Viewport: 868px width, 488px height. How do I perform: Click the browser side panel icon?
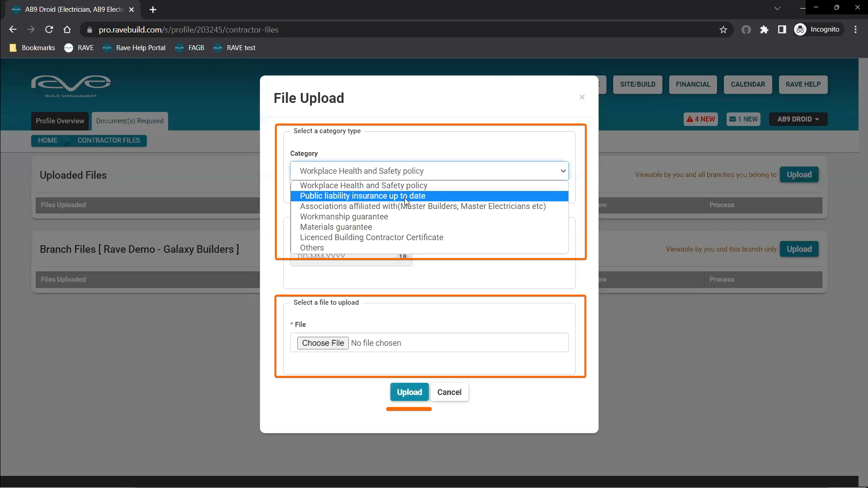(x=782, y=30)
